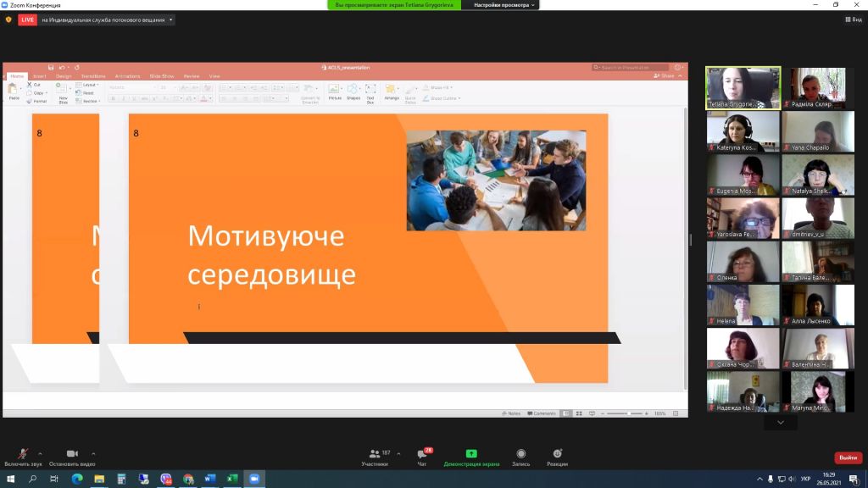Screen dimensions: 868x488
Task: Stop the camera with Остановить видео
Action: pos(72,457)
